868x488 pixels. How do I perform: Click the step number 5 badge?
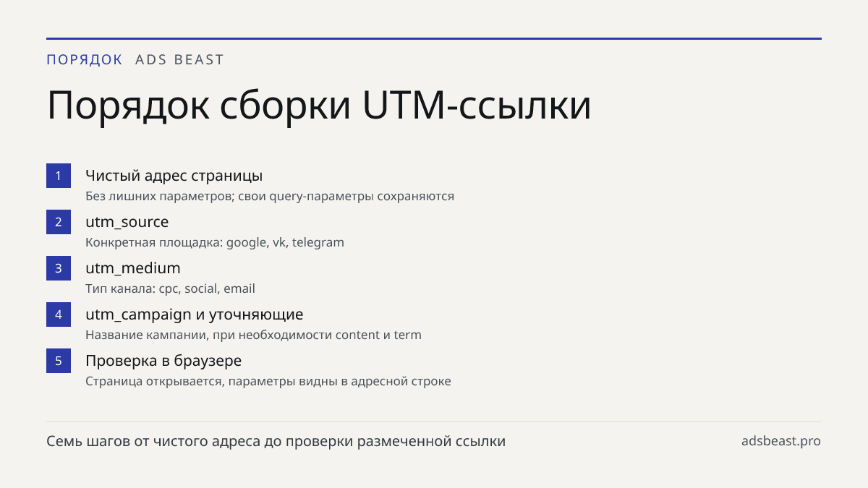click(59, 361)
